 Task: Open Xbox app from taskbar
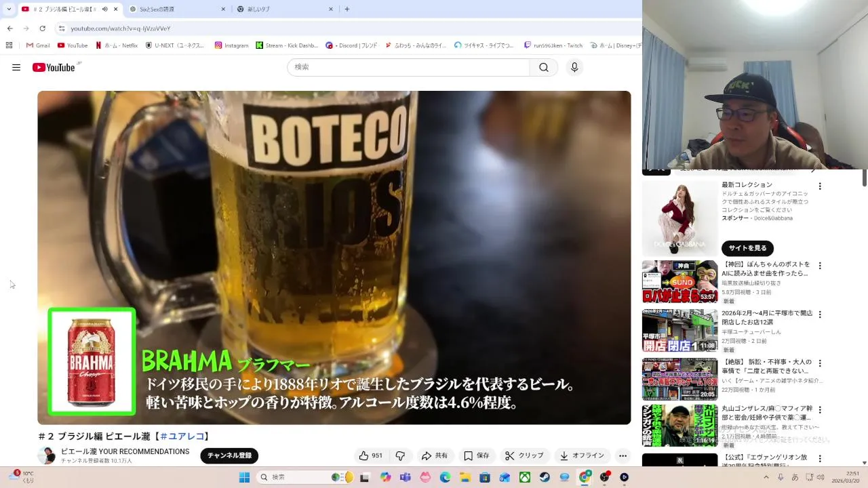(x=524, y=477)
